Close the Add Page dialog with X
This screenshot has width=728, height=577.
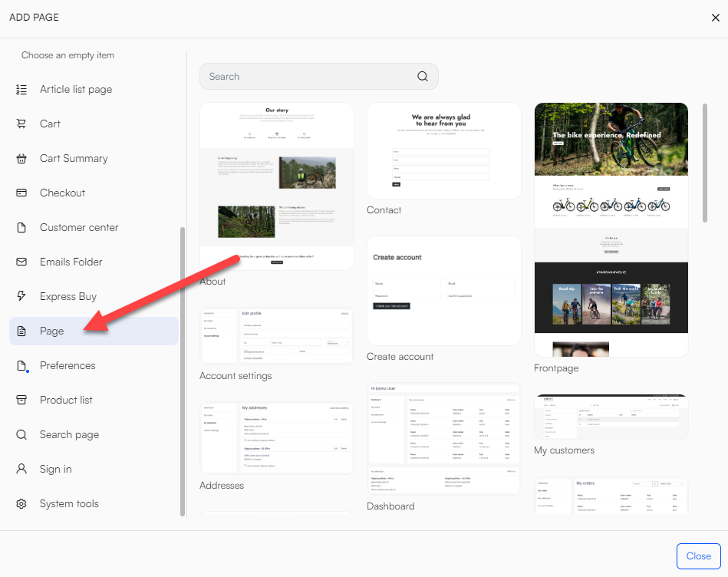coord(715,18)
